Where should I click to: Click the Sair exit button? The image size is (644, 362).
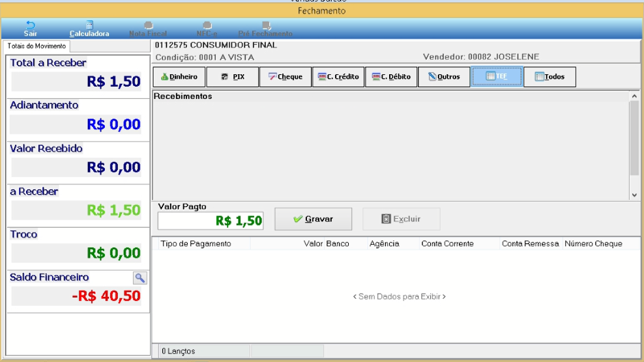[31, 29]
